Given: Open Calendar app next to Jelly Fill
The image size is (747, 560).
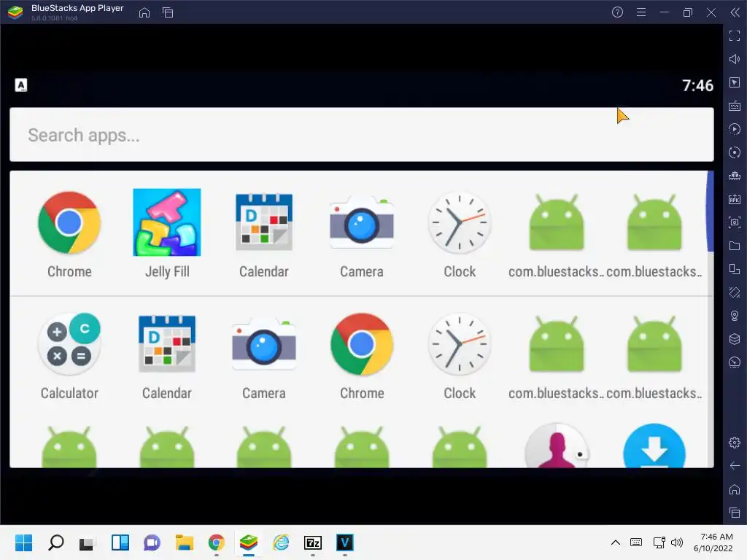Looking at the screenshot, I should pos(264,222).
